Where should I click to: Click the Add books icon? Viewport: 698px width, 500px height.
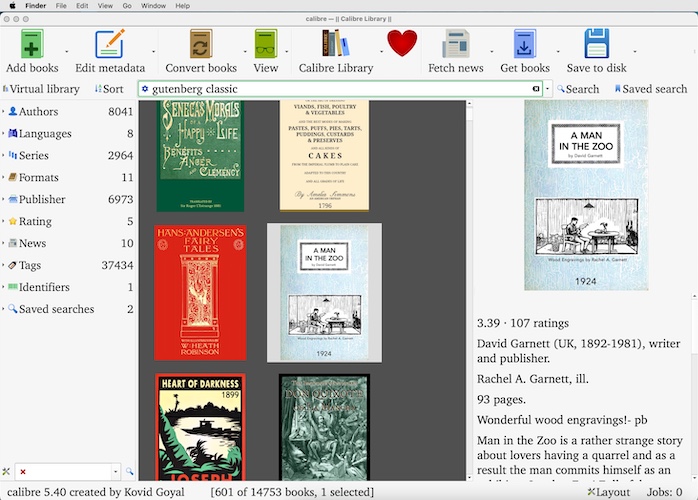coord(32,44)
